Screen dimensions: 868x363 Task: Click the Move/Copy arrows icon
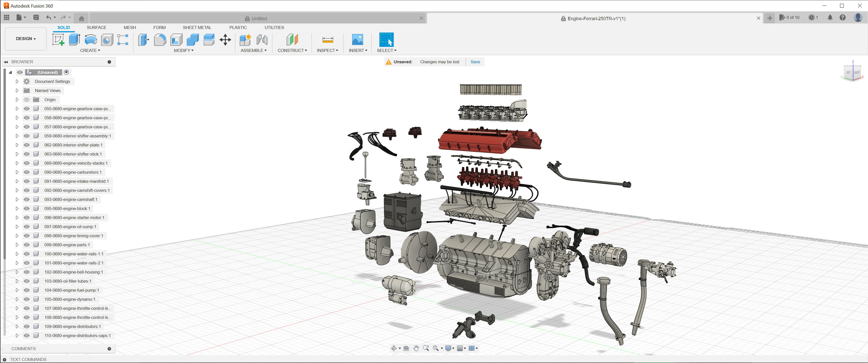coord(225,40)
